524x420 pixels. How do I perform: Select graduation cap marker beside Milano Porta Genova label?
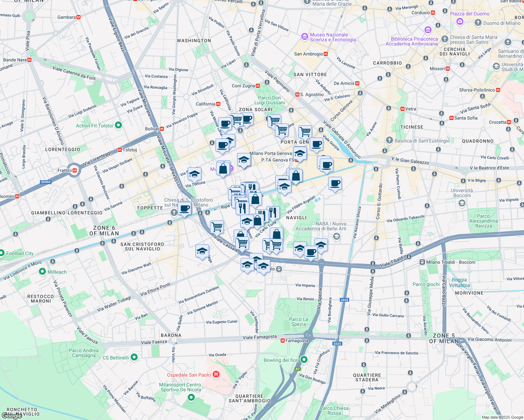coord(300,154)
